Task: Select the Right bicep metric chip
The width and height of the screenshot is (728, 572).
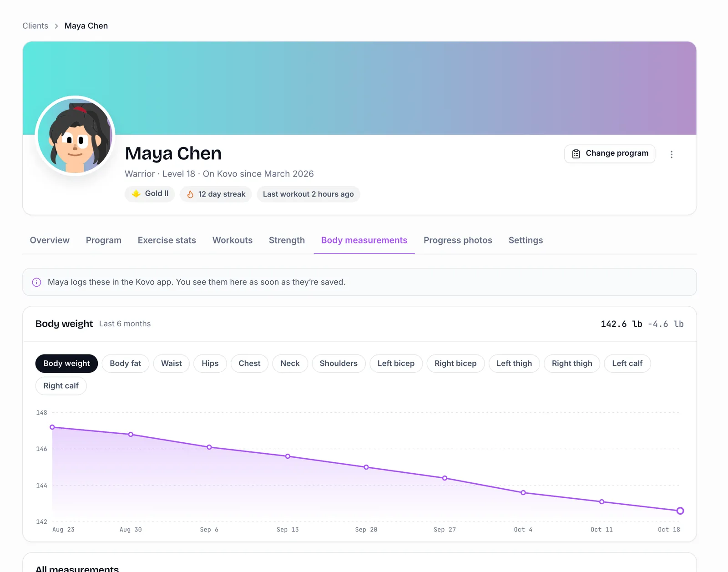Action: pyautogui.click(x=455, y=364)
